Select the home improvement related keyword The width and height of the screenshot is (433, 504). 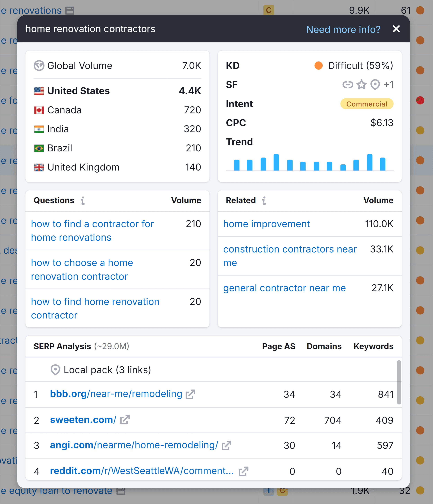point(266,223)
